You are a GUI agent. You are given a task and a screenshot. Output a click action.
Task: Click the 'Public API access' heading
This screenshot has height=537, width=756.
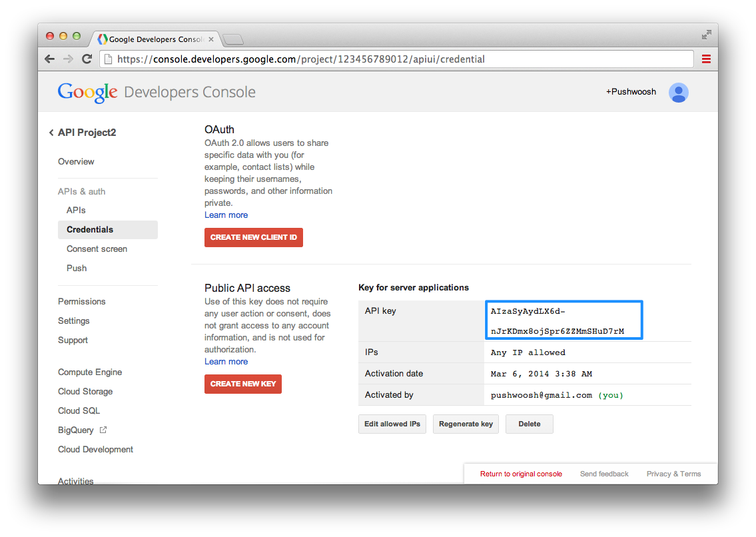pyautogui.click(x=247, y=288)
